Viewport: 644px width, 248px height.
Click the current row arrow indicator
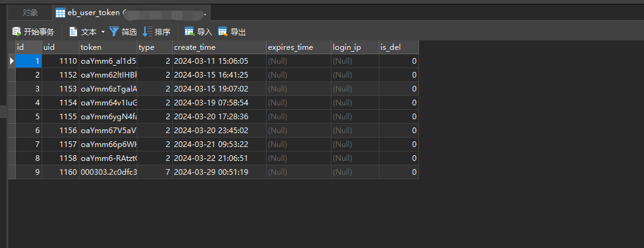12,61
